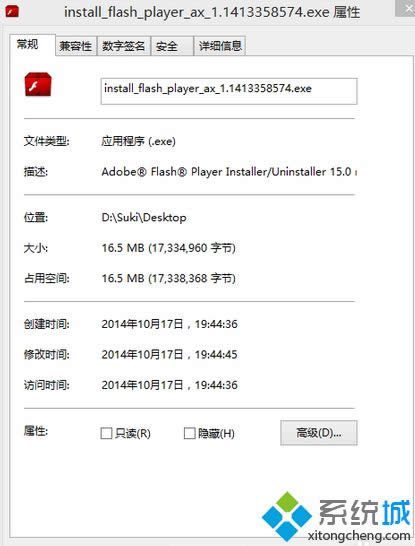
Task: Select the accessed time value next to 访问时间
Action: [169, 385]
